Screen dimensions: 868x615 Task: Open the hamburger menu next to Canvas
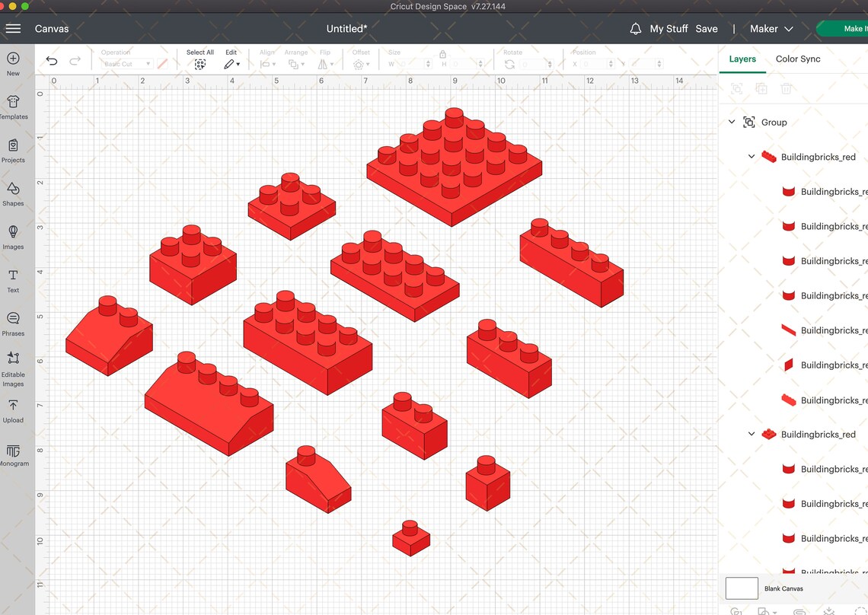[x=13, y=29]
